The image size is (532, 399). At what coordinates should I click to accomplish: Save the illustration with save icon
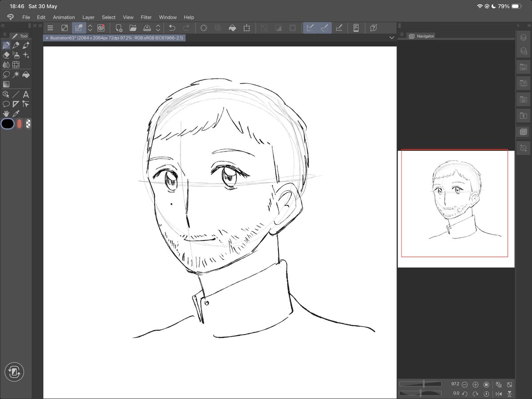[x=147, y=27]
